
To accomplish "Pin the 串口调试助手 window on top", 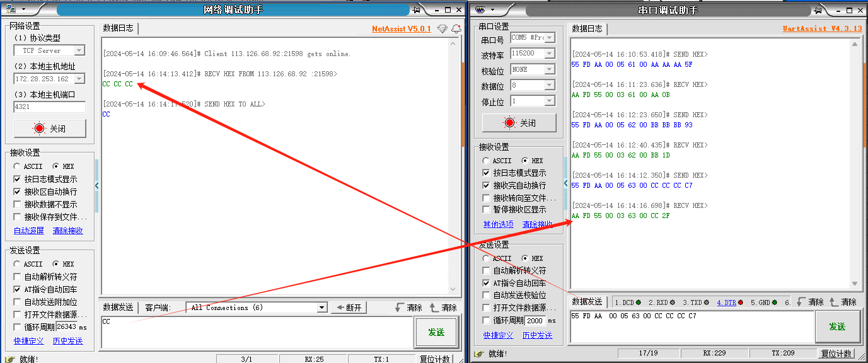I will [818, 9].
